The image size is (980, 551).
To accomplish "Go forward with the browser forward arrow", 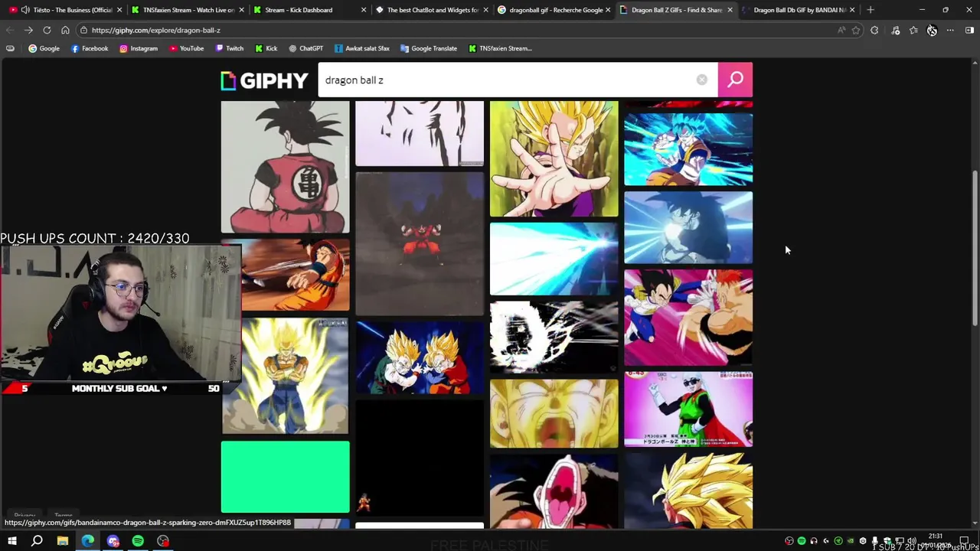I will click(28, 30).
